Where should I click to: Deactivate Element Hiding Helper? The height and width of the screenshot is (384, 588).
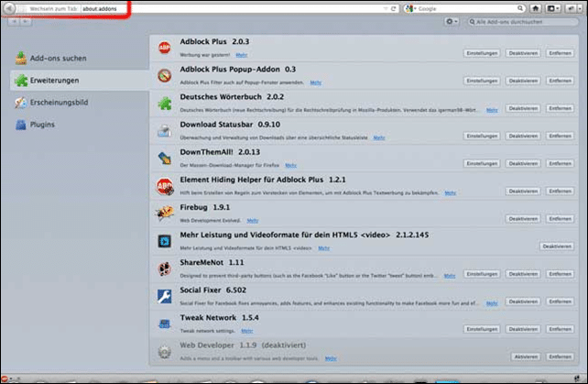point(523,192)
